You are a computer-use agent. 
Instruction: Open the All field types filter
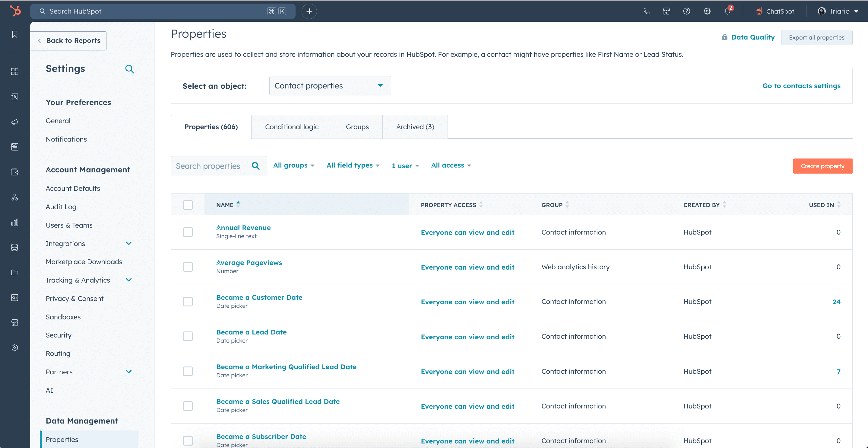point(353,165)
